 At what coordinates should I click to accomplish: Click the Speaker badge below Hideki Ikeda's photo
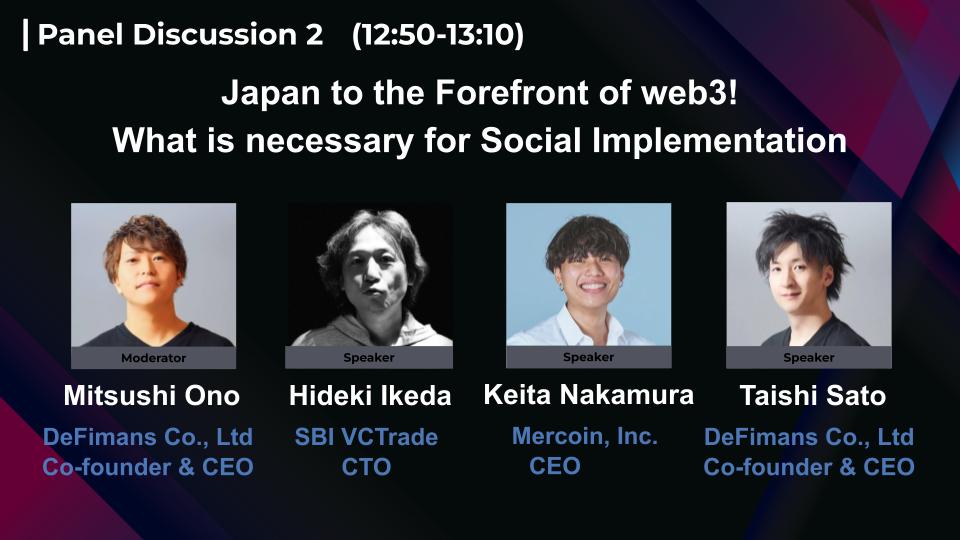[x=369, y=357]
